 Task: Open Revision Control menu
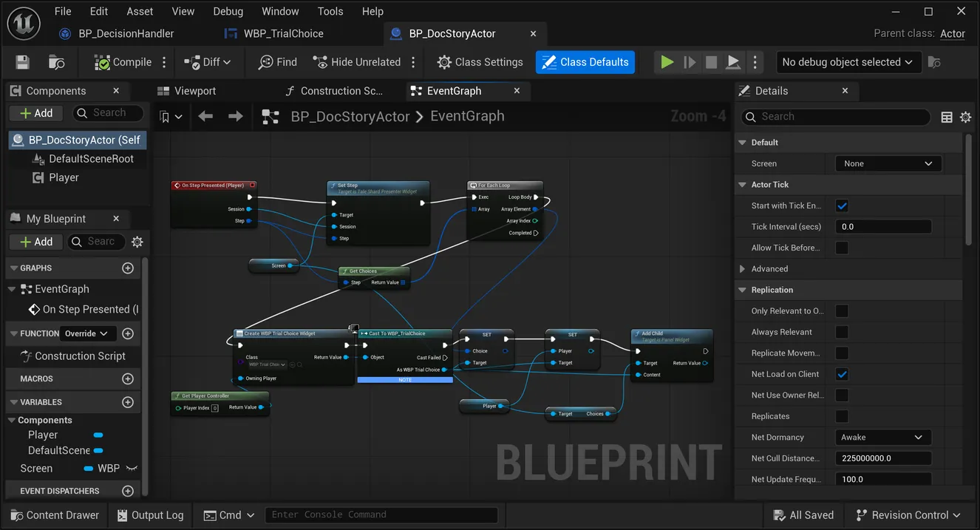pos(908,515)
